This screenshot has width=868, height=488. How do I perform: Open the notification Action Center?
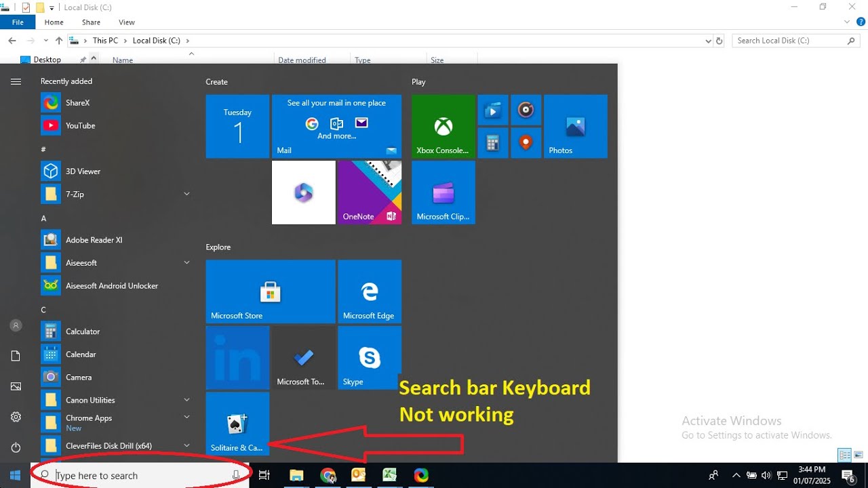click(848, 475)
